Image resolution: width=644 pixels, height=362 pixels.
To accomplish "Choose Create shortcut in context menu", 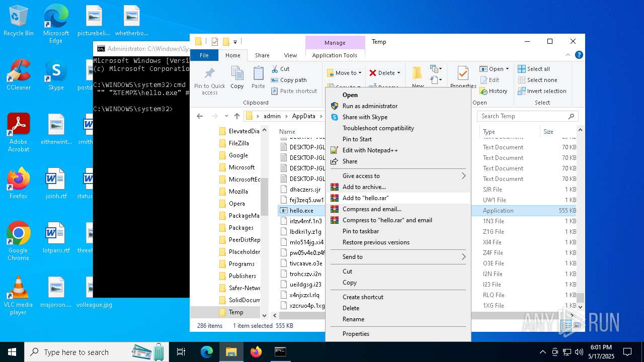I will (x=397, y=297).
